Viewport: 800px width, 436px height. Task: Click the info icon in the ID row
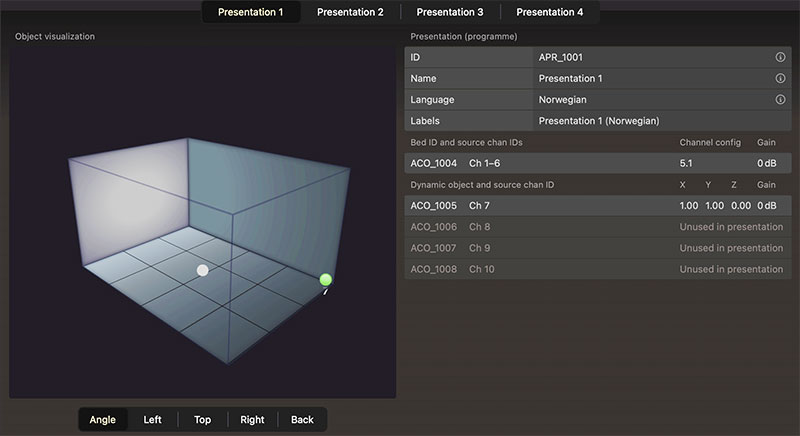click(x=780, y=57)
